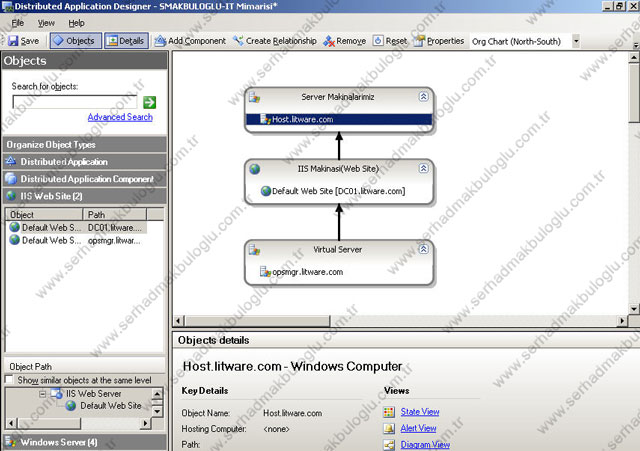Click the Alert View icon

coord(389,428)
